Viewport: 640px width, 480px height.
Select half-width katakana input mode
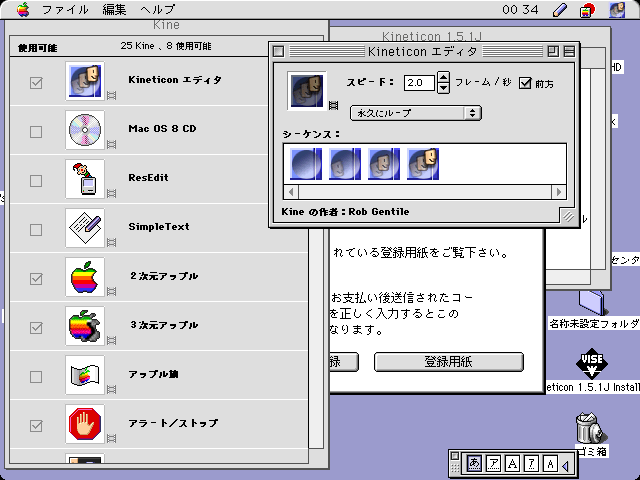[x=531, y=463]
